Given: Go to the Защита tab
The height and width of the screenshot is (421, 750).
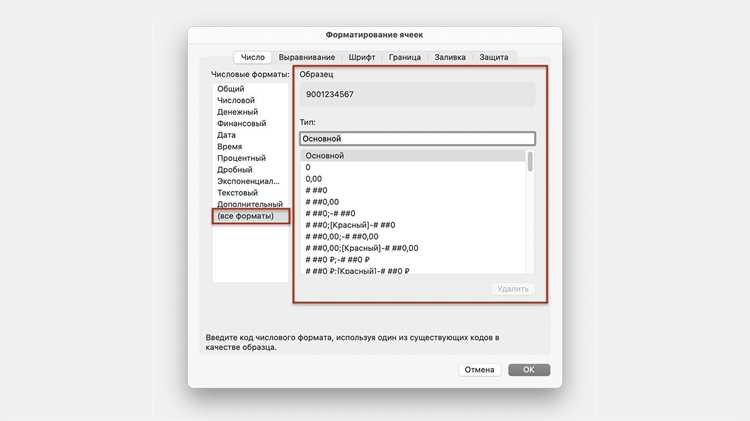Looking at the screenshot, I should 494,57.
